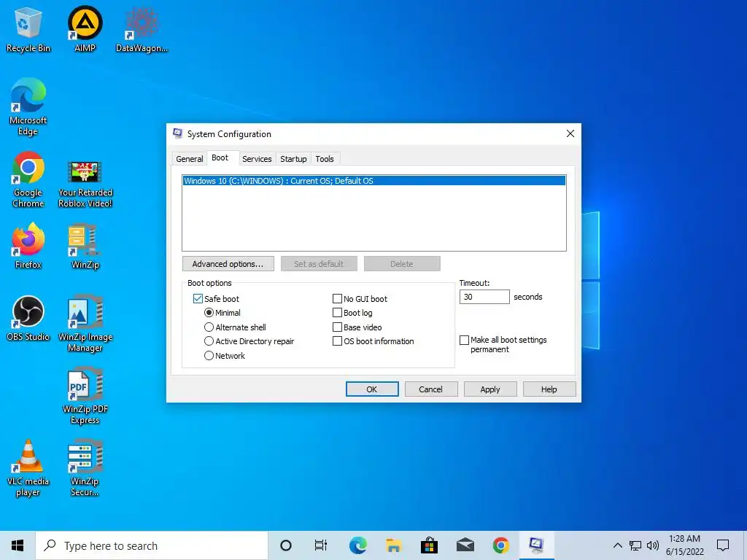
Task: Select VLC media player icon
Action: [28, 469]
